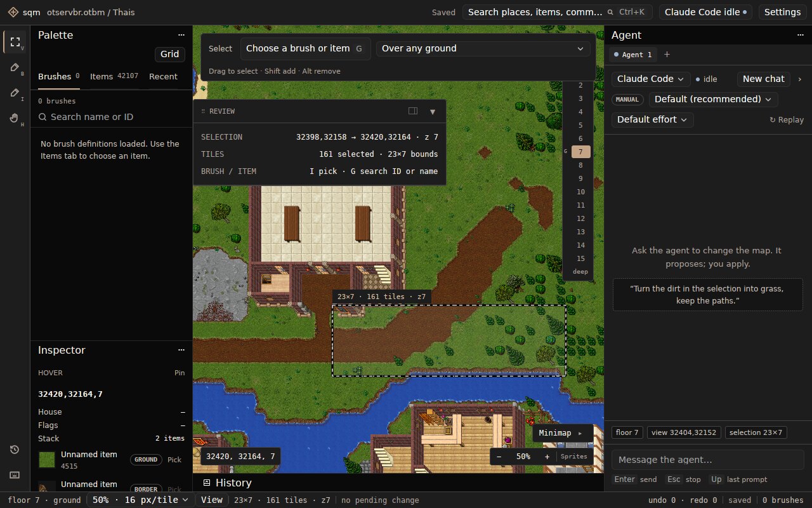
Task: Toggle the Grid view in Palette
Action: click(x=170, y=54)
